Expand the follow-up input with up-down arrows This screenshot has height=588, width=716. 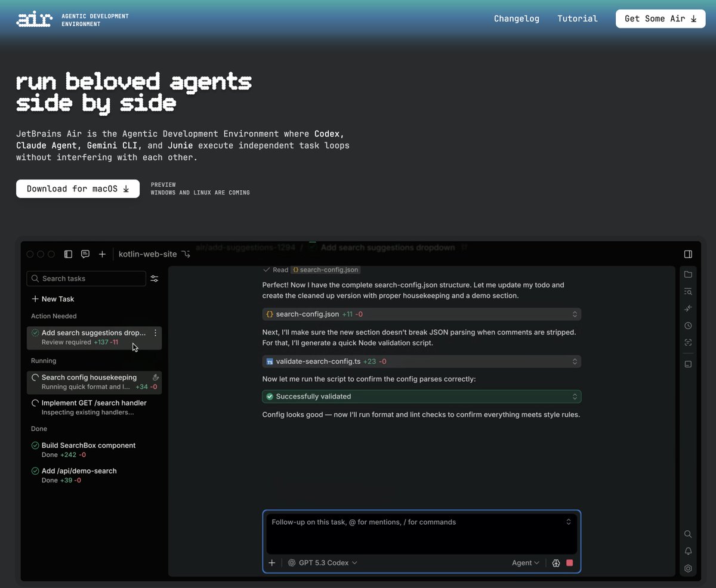[x=569, y=522]
